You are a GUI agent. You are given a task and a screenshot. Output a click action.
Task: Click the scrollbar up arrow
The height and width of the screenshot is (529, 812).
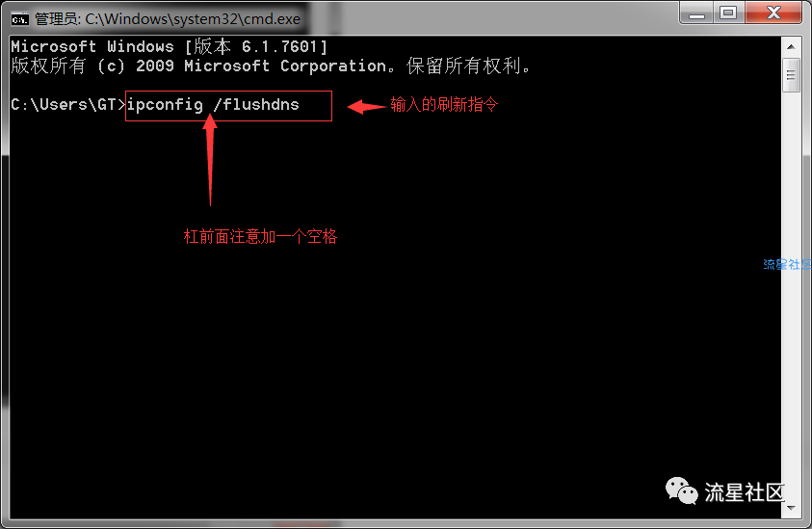(x=791, y=46)
